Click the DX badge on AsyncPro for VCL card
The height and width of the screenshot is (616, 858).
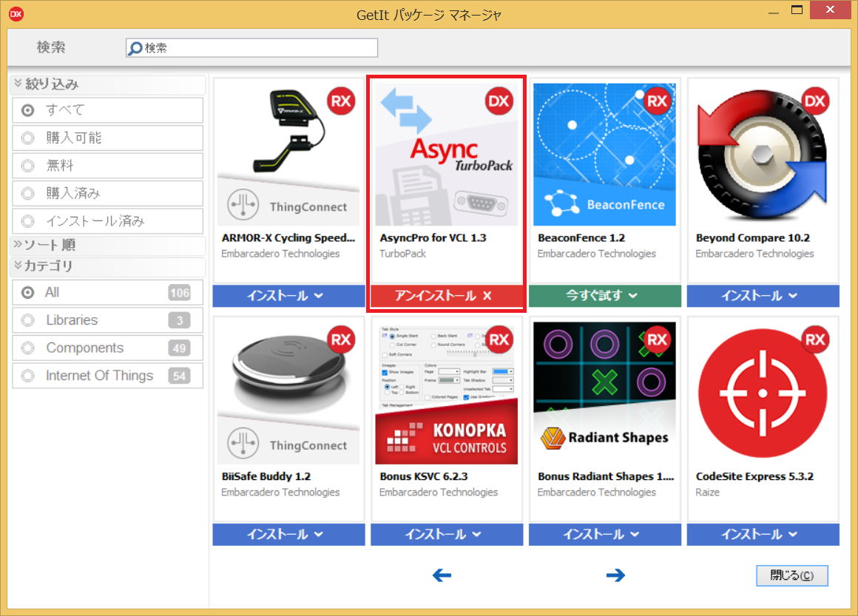[x=499, y=101]
